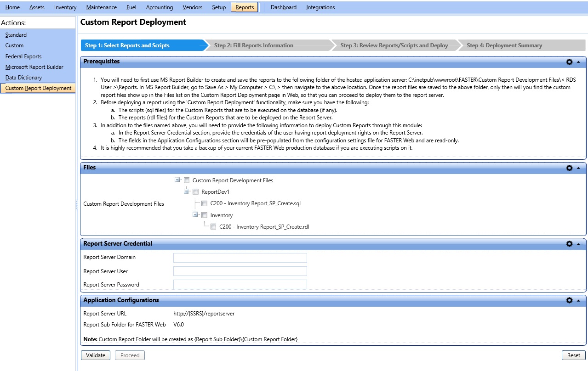The image size is (588, 371).
Task: Open settings gear in Application Configurations header
Action: [x=569, y=300]
